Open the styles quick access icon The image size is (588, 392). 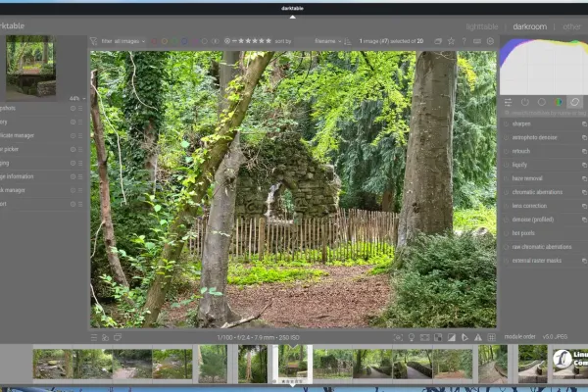pyautogui.click(x=106, y=337)
